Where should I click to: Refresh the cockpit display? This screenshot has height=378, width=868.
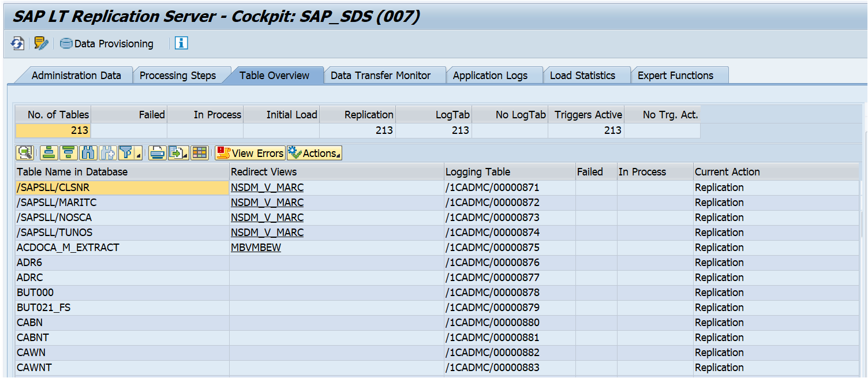click(x=17, y=43)
